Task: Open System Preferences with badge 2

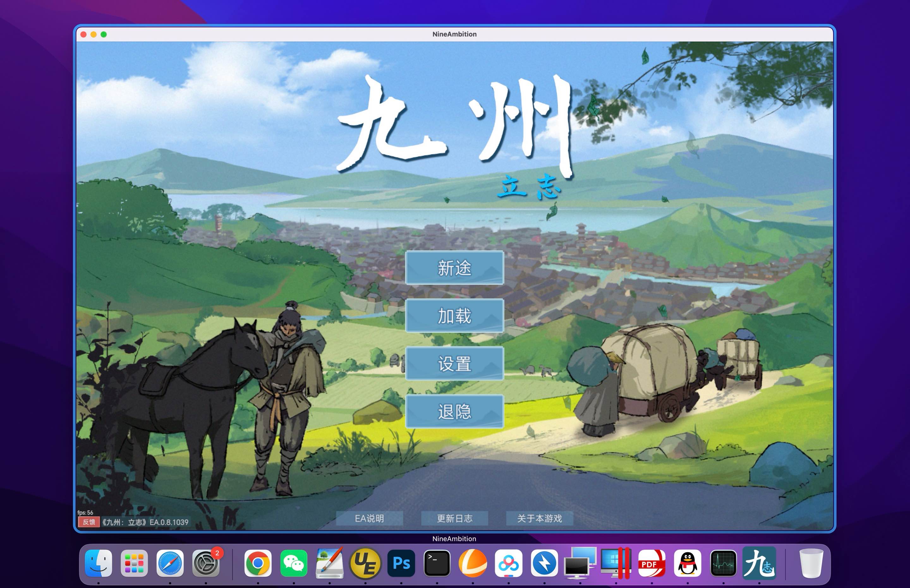Action: pos(206,563)
